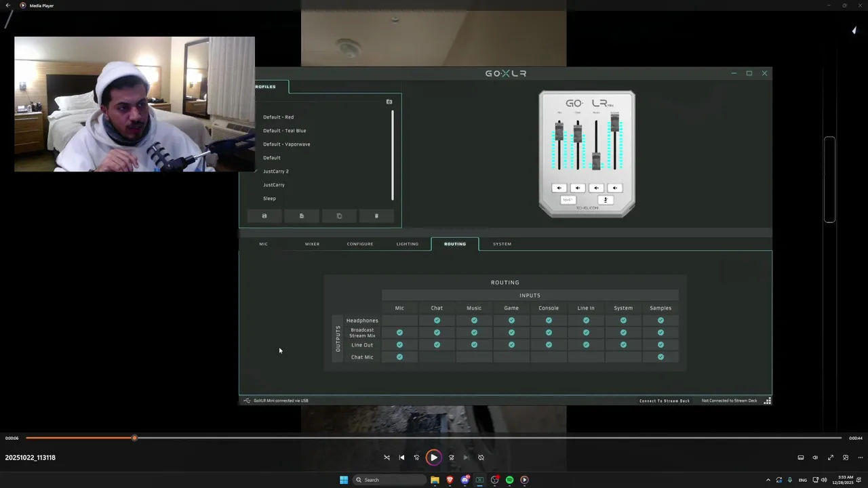This screenshot has height=488, width=868.
Task: Toggle shuffle in Media Player
Action: 387,457
